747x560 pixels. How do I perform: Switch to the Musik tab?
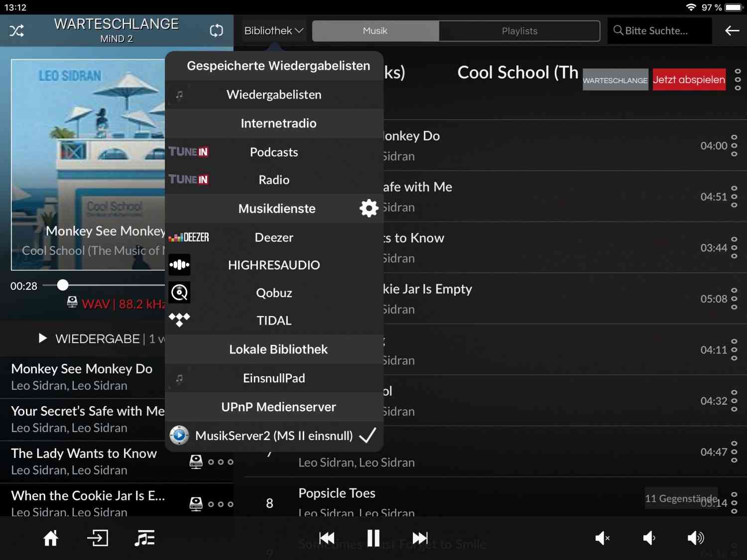tap(375, 31)
